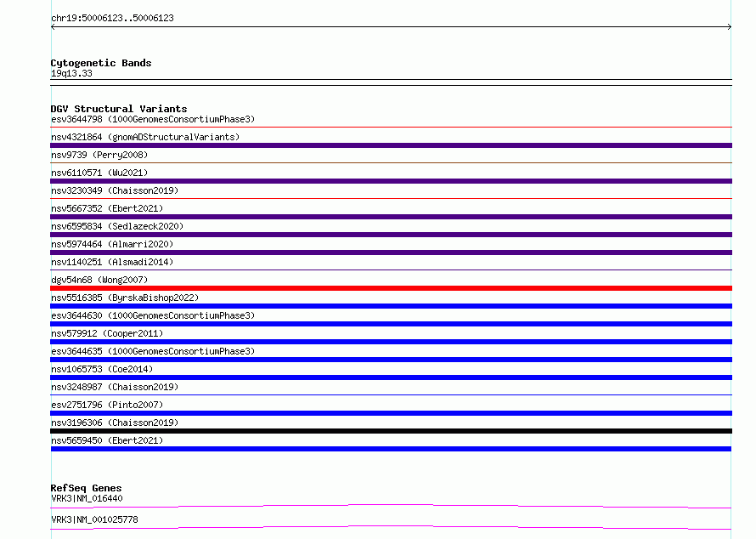The width and height of the screenshot is (756, 539).
Task: Click the purple bar under nsv4321864
Action: (391, 145)
